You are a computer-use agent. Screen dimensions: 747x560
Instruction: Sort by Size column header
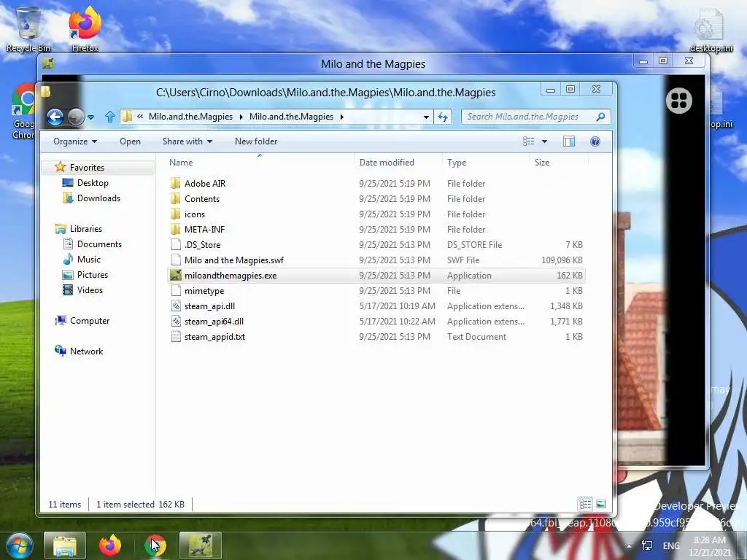click(x=542, y=163)
